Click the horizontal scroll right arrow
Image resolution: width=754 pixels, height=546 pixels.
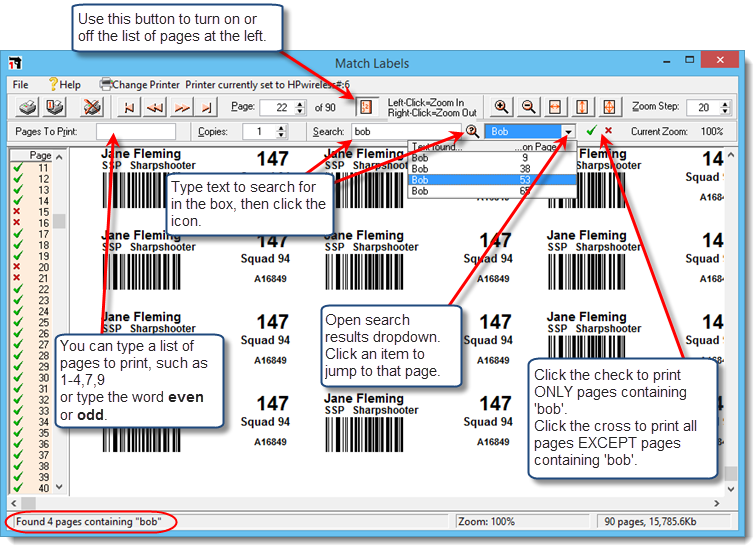click(x=717, y=503)
